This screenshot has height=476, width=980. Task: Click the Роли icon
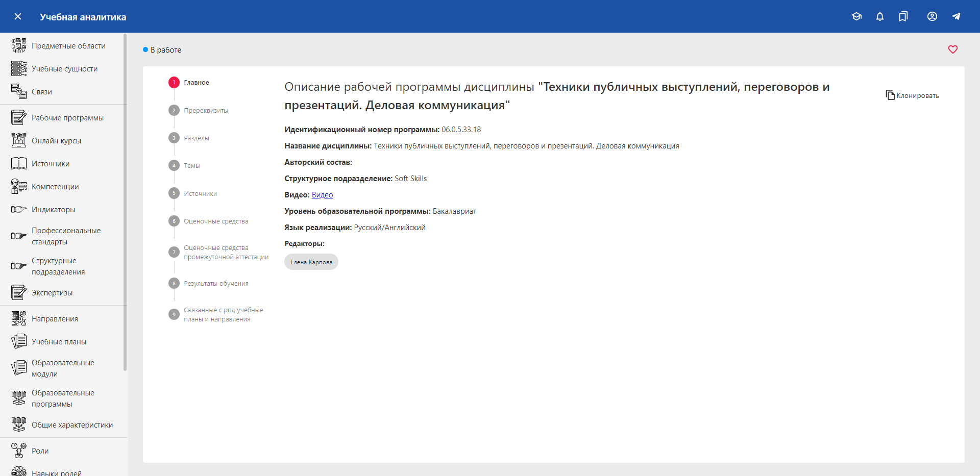19,450
